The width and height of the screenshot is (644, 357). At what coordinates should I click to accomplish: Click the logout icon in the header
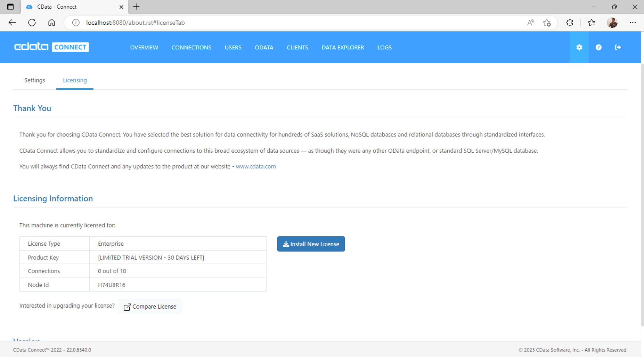click(x=618, y=47)
